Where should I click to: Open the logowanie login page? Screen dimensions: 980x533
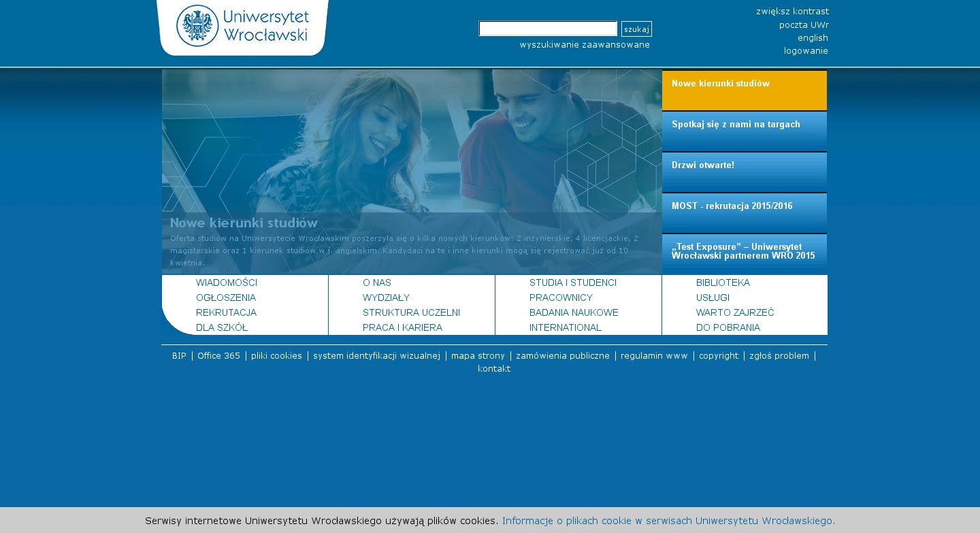tap(806, 51)
